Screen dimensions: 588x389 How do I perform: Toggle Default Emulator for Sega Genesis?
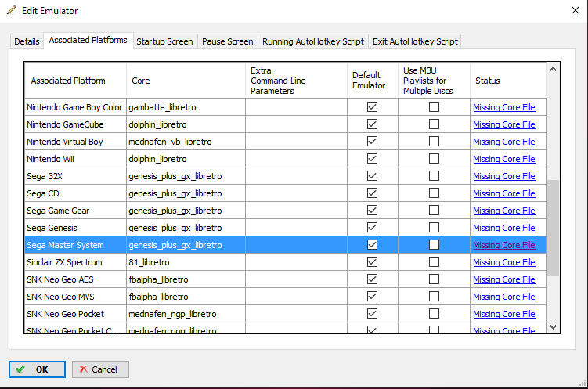(x=373, y=228)
